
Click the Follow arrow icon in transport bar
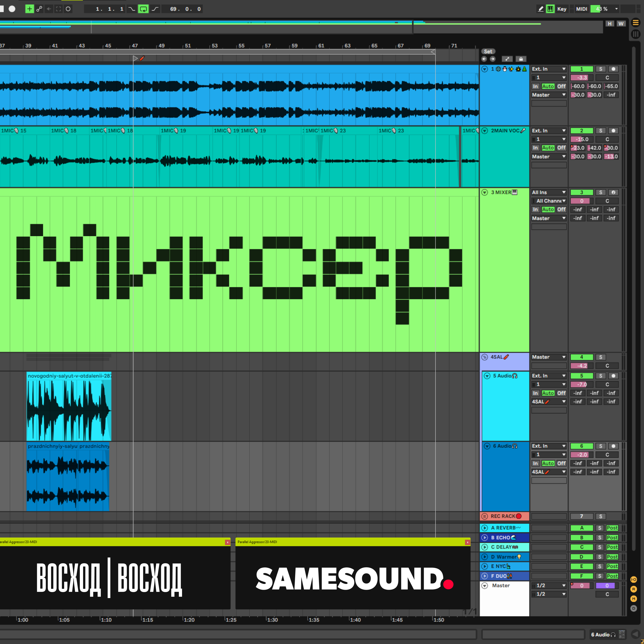point(49,9)
